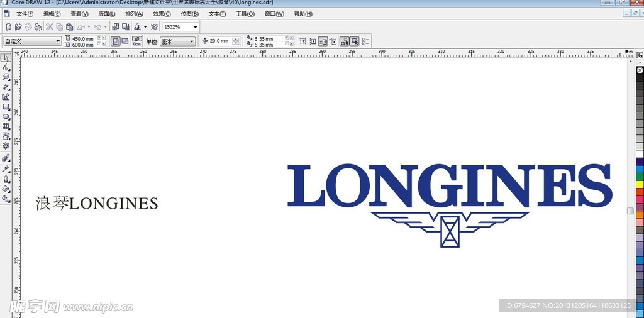
Task: Open the zoom level 1502% dropdown
Action: (196, 27)
